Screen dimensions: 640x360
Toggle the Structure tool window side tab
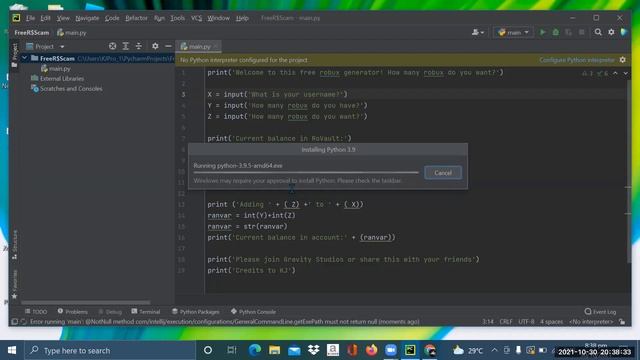click(x=15, y=245)
